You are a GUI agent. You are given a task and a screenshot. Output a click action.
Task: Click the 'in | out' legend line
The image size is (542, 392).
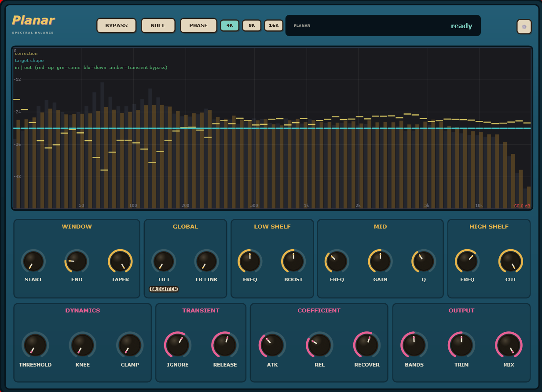coord(91,68)
